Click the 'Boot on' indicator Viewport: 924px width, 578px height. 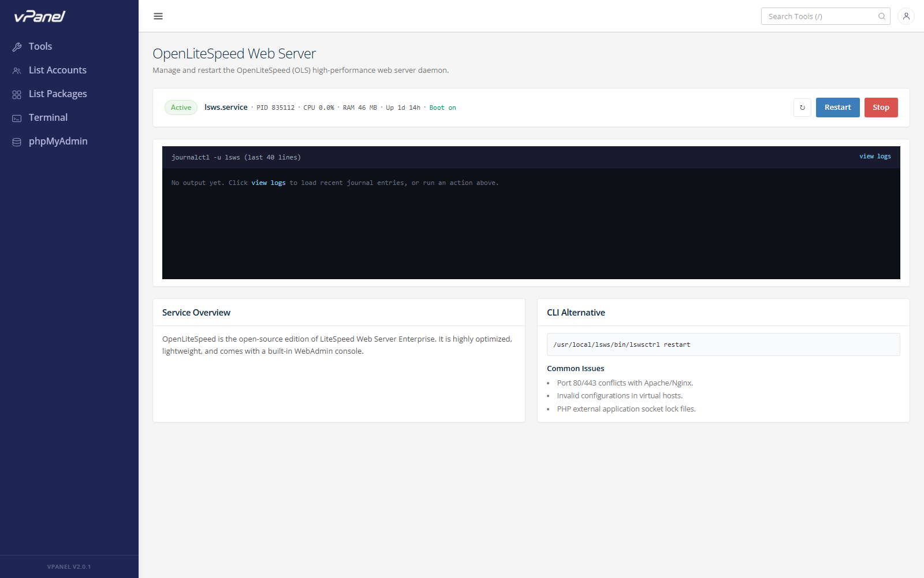tap(442, 108)
